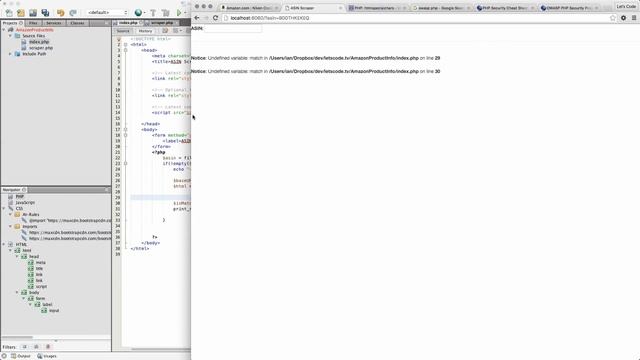Image resolution: width=640 pixels, height=360 pixels.
Task: Select scraper.php in the Projects tree
Action: tap(41, 48)
